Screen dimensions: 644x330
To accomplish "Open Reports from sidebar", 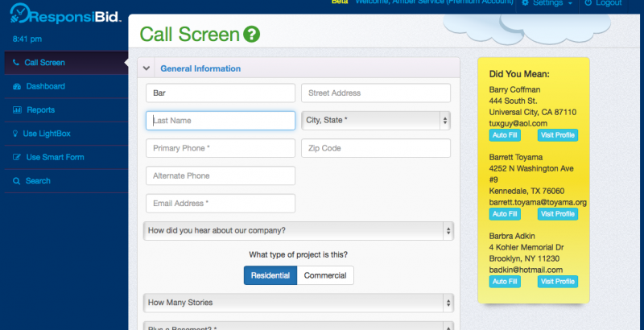I will tap(66, 110).
